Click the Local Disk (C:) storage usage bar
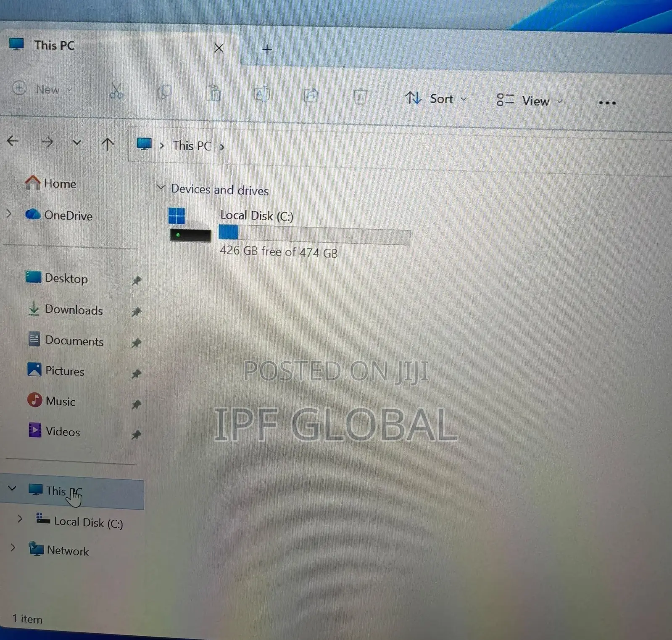The width and height of the screenshot is (672, 640). (x=314, y=234)
